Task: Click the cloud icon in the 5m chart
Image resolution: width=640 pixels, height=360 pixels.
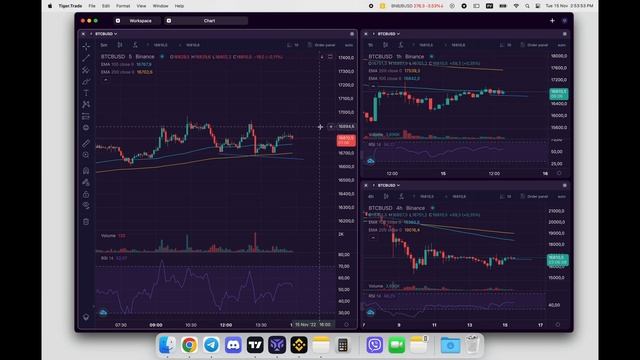Action: (103, 313)
